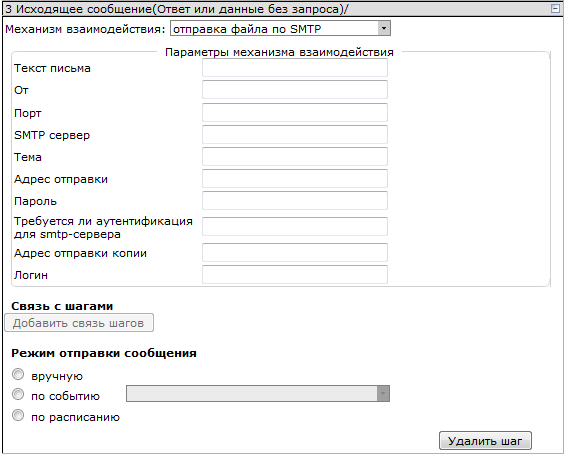Click the Режим отправки сообщения heading
This screenshot has height=457, width=567.
pos(104,353)
